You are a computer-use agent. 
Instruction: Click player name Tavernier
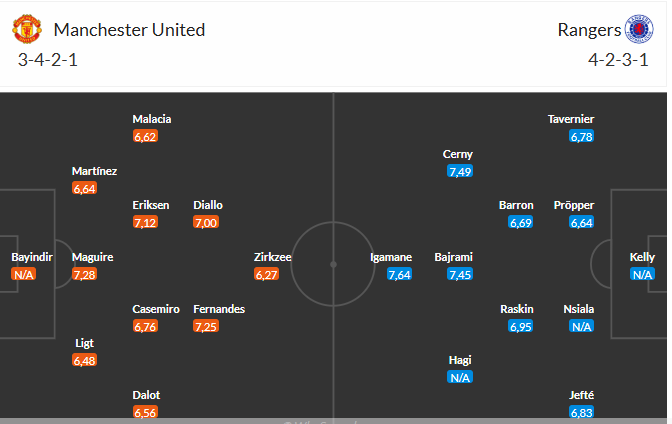572,119
